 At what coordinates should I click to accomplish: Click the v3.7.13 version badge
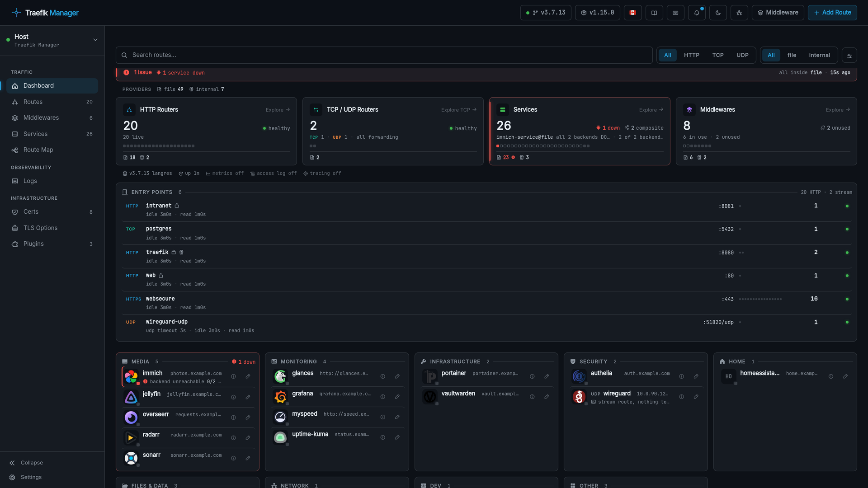coord(546,13)
